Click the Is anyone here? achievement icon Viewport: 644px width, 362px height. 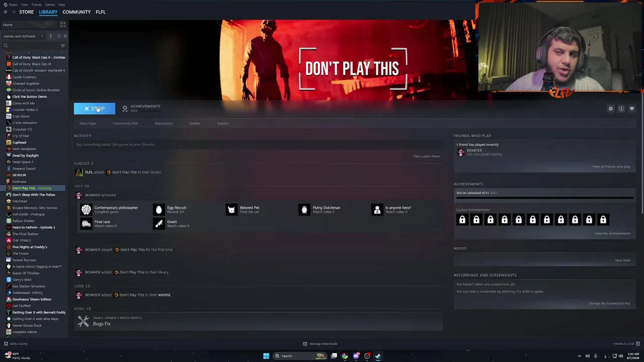coord(377,209)
